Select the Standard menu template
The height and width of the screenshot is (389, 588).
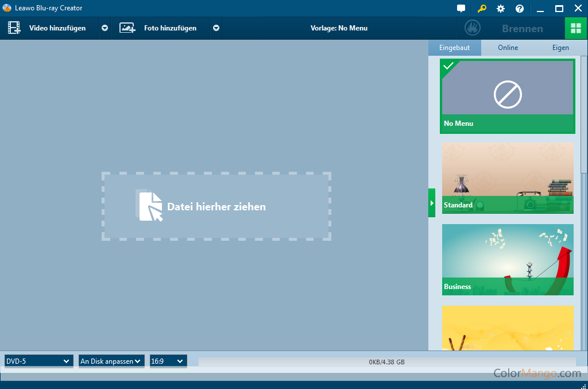(508, 178)
